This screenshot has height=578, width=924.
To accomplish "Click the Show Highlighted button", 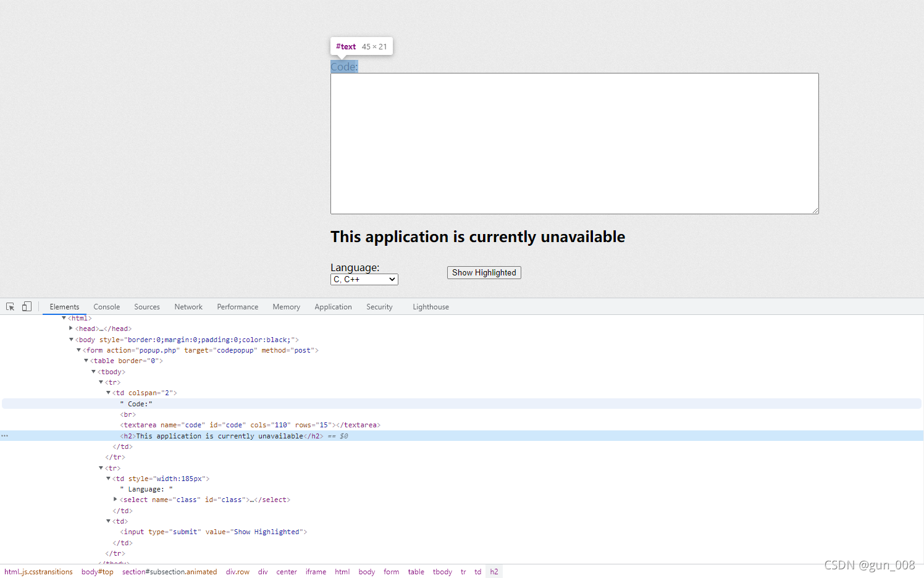I will tap(484, 273).
